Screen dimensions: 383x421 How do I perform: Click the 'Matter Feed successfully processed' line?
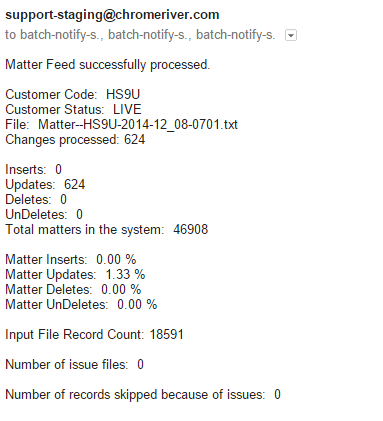pyautogui.click(x=108, y=65)
